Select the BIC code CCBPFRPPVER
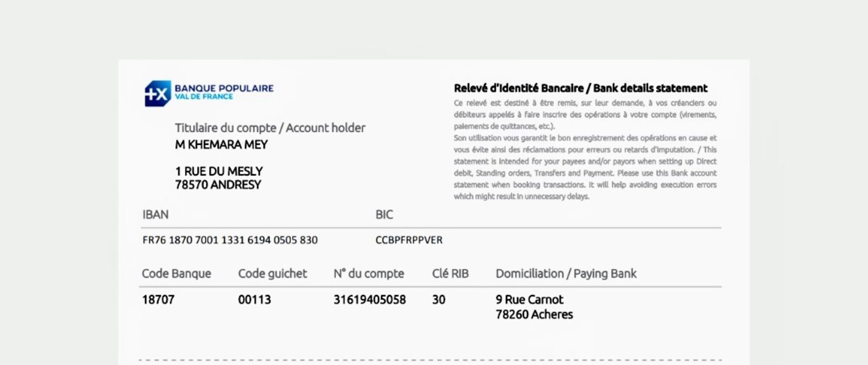This screenshot has height=365, width=868. click(x=409, y=240)
